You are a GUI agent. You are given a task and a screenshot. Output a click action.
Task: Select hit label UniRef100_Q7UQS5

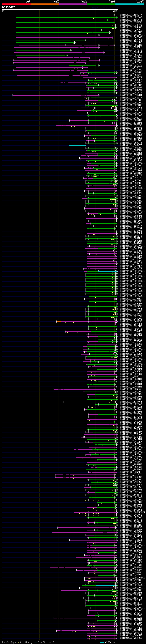(131, 354)
